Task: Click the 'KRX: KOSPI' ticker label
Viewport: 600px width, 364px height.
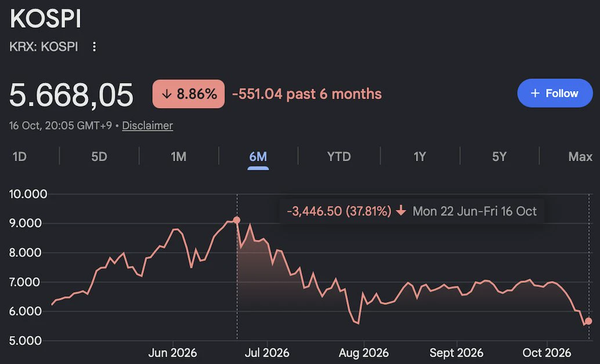Action: 44,46
